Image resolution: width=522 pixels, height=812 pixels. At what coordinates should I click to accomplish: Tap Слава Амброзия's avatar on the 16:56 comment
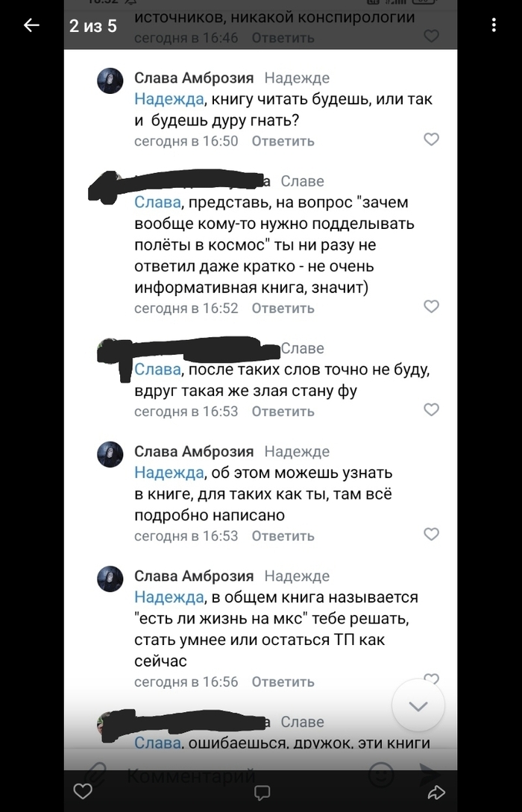click(x=110, y=579)
